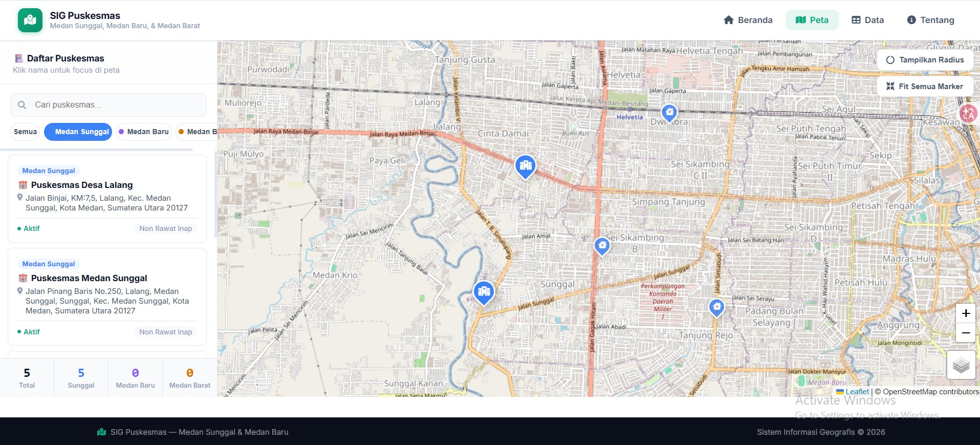Click the search magnifier icon
The image size is (980, 445).
(22, 105)
